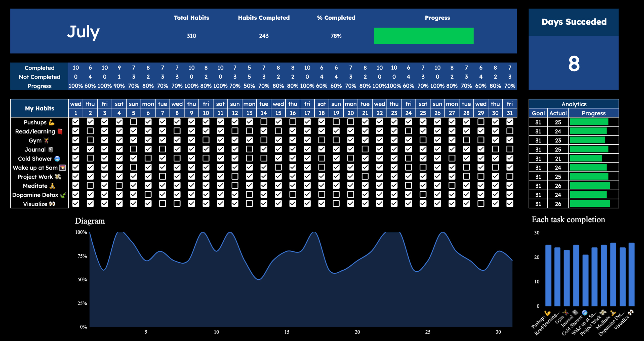
Task: Click the green overall Progress bar
Action: [424, 36]
